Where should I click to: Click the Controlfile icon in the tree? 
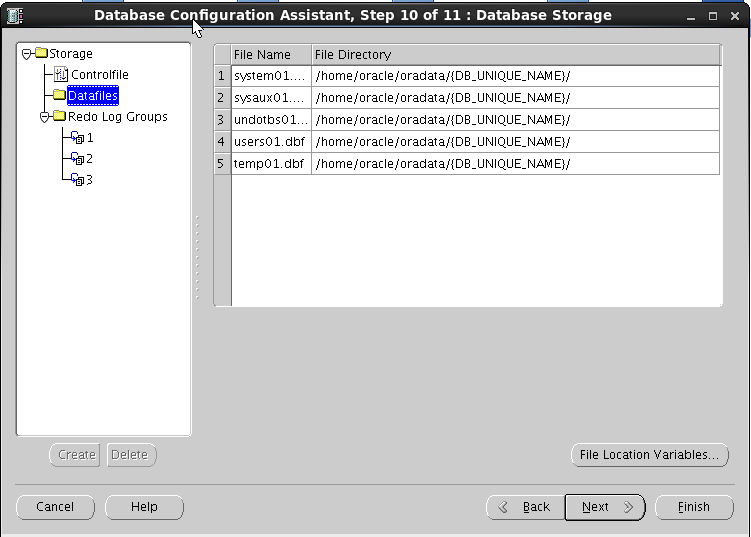tap(61, 74)
